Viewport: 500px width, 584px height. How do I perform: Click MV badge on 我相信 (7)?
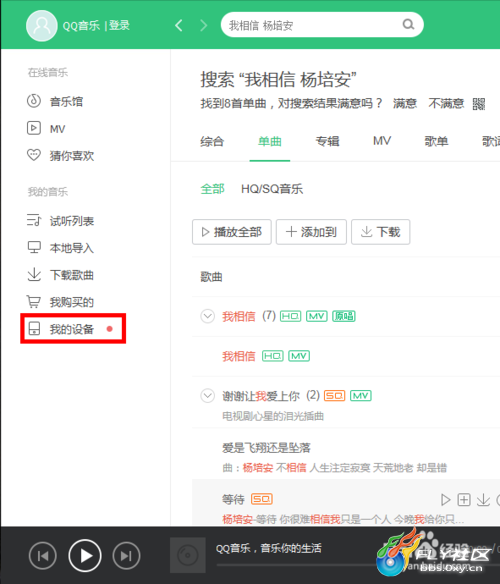pos(317,316)
